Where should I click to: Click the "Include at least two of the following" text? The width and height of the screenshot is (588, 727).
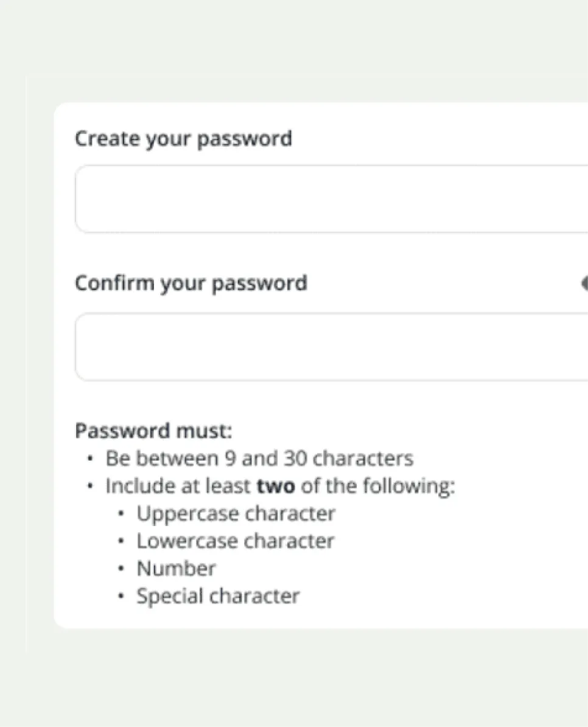(280, 486)
